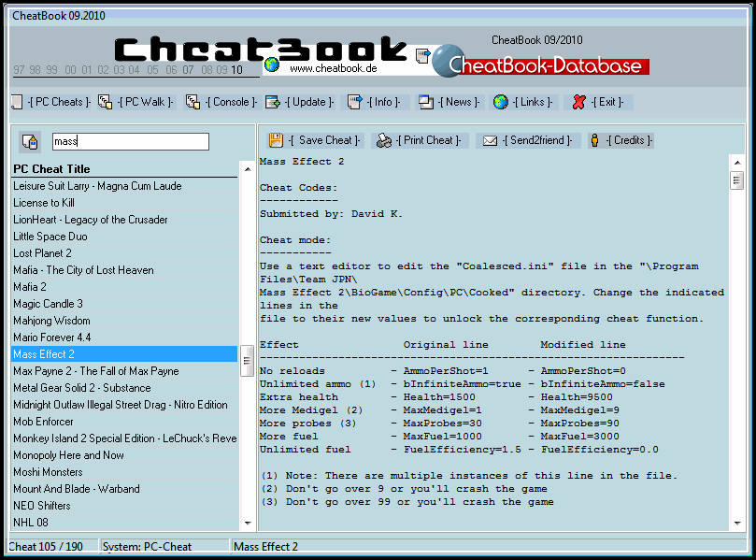Open the News page

pos(459,102)
